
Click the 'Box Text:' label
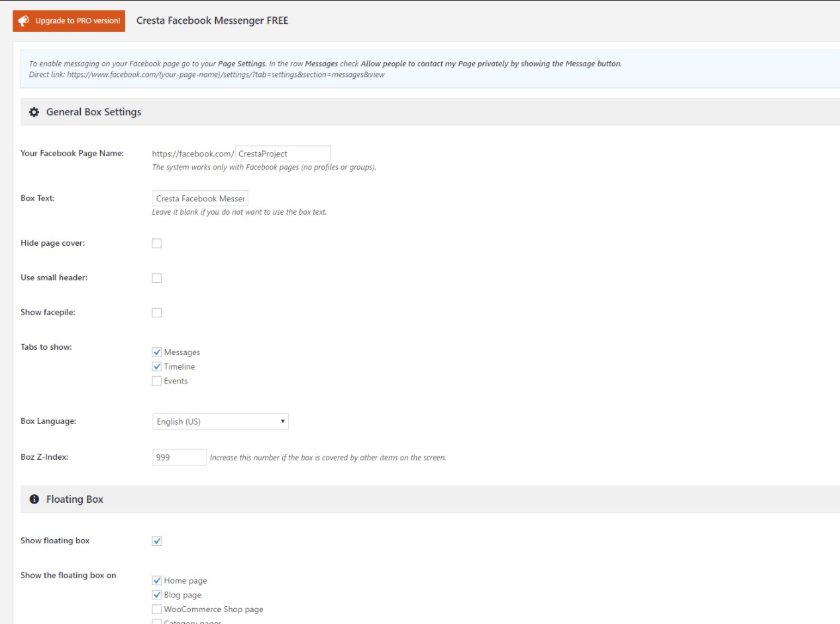[38, 198]
